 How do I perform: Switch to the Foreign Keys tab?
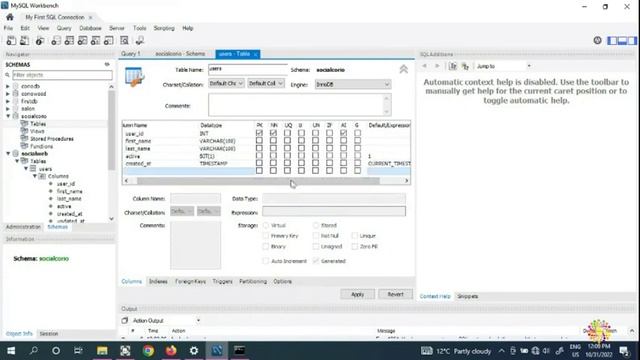(190, 281)
